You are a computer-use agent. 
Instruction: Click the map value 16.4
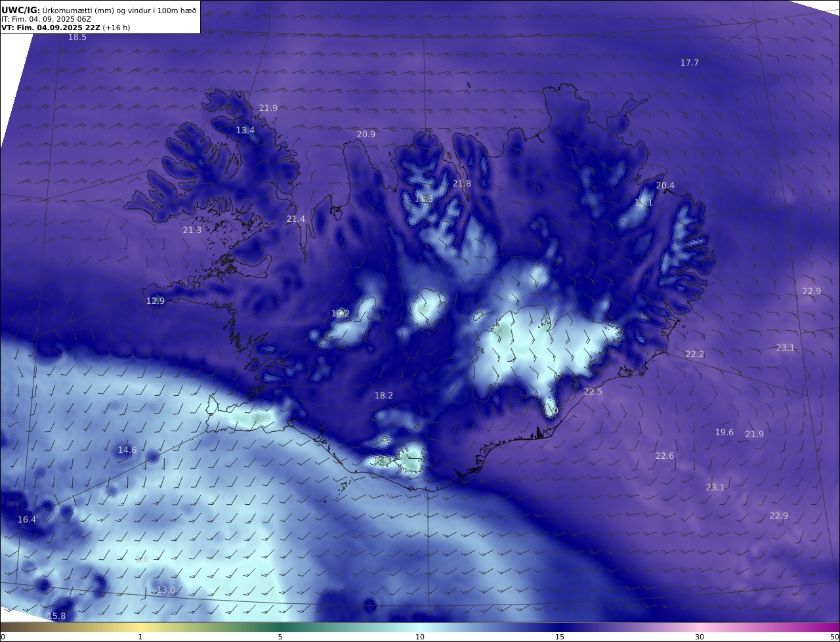pos(27,520)
